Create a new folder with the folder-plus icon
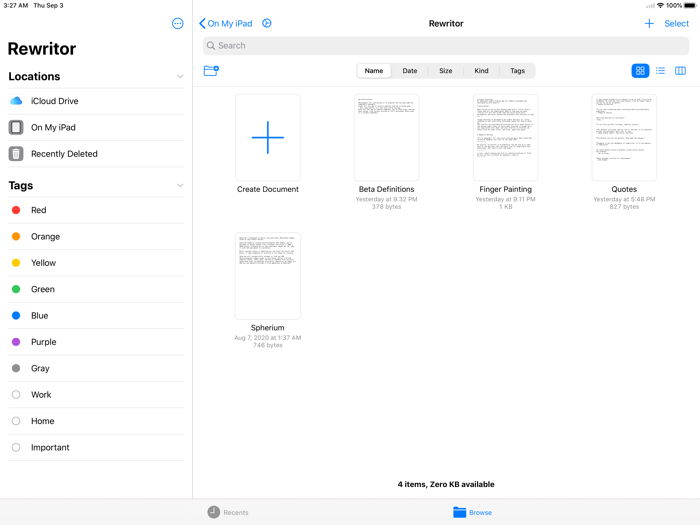Viewport: 700px width, 525px height. 211,71
